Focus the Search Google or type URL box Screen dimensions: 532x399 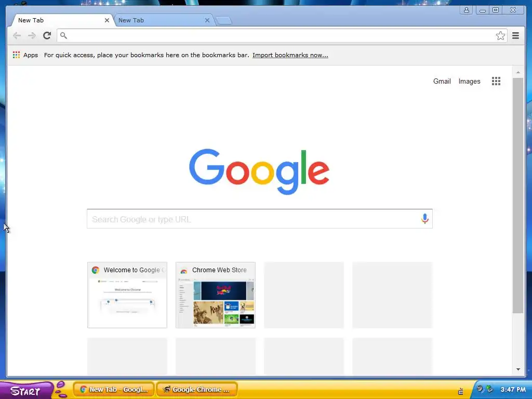click(x=260, y=219)
